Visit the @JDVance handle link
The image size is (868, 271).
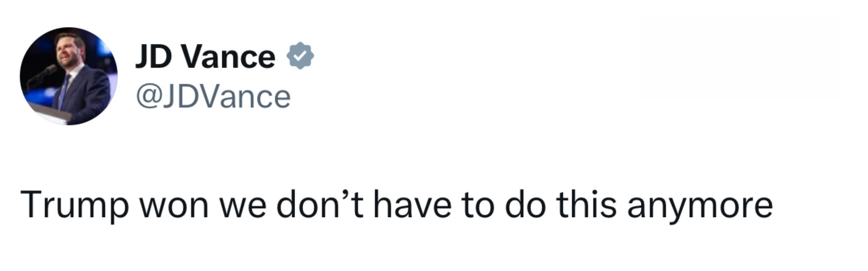(x=213, y=97)
